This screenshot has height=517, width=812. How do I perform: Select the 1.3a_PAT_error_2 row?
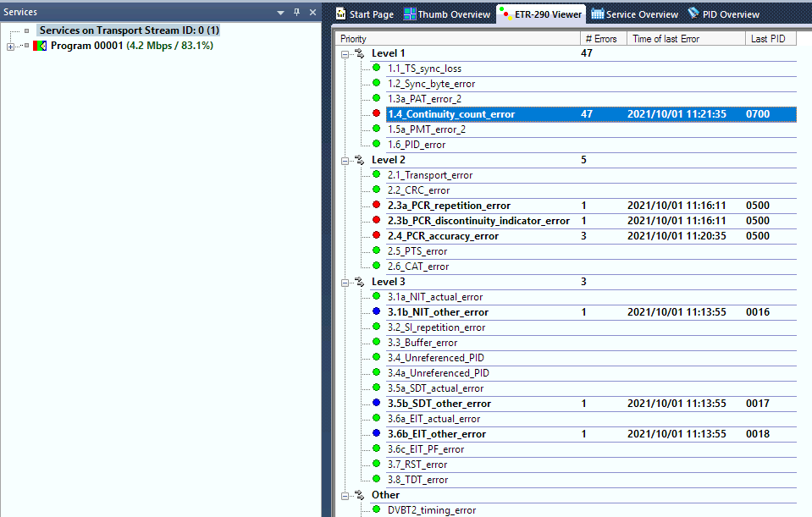coord(591,99)
